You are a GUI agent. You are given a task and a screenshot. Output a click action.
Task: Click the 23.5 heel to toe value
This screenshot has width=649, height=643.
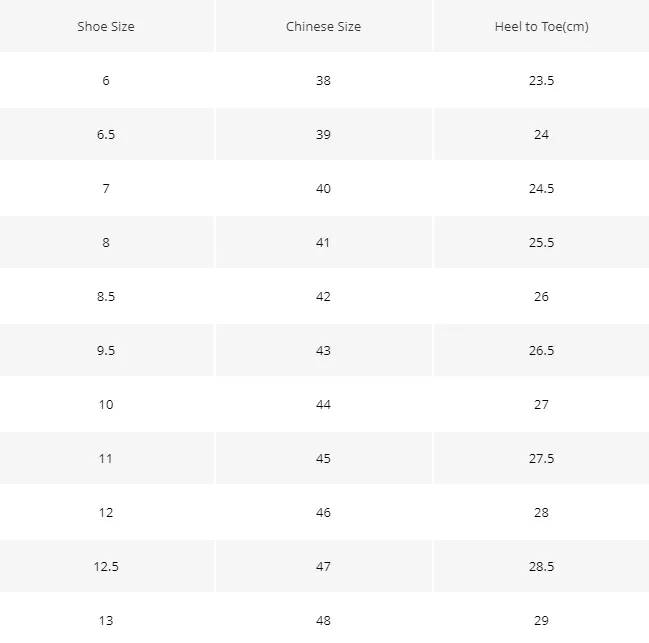[x=541, y=80]
